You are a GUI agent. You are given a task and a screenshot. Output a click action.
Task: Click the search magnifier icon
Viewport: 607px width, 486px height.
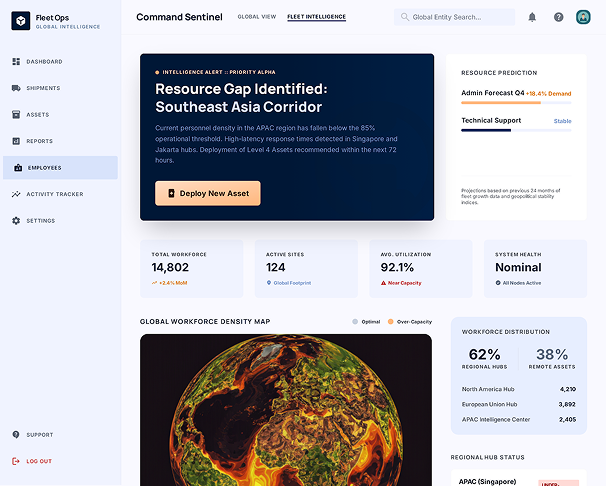(x=405, y=17)
